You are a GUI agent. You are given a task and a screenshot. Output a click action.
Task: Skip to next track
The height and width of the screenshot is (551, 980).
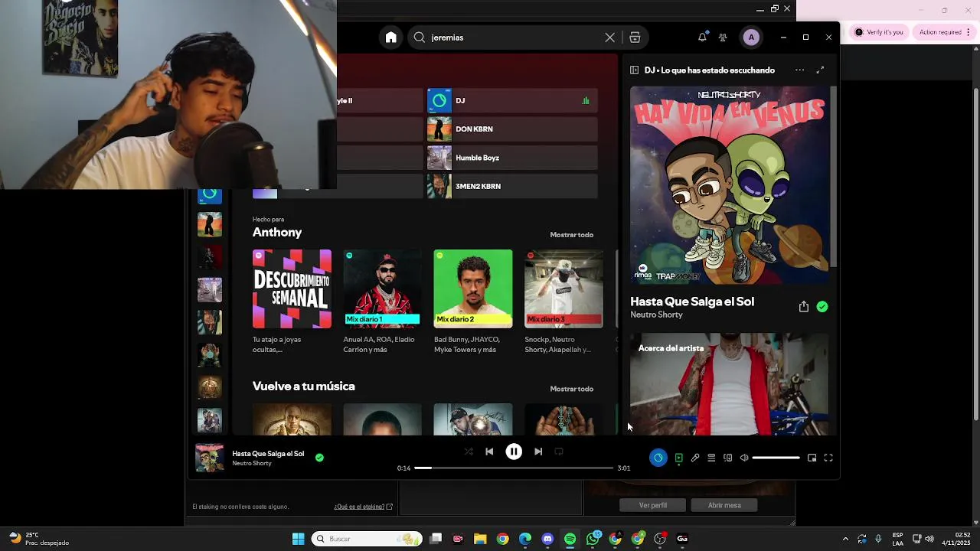click(538, 452)
